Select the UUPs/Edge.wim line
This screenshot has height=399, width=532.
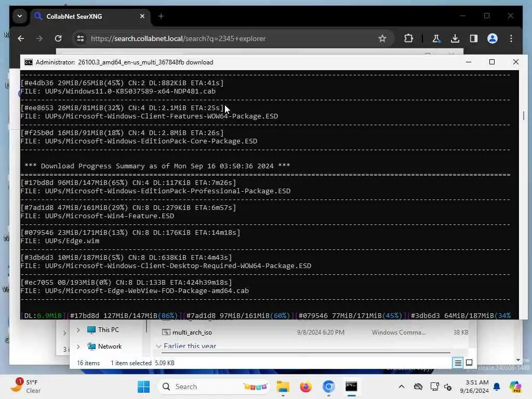(60, 241)
